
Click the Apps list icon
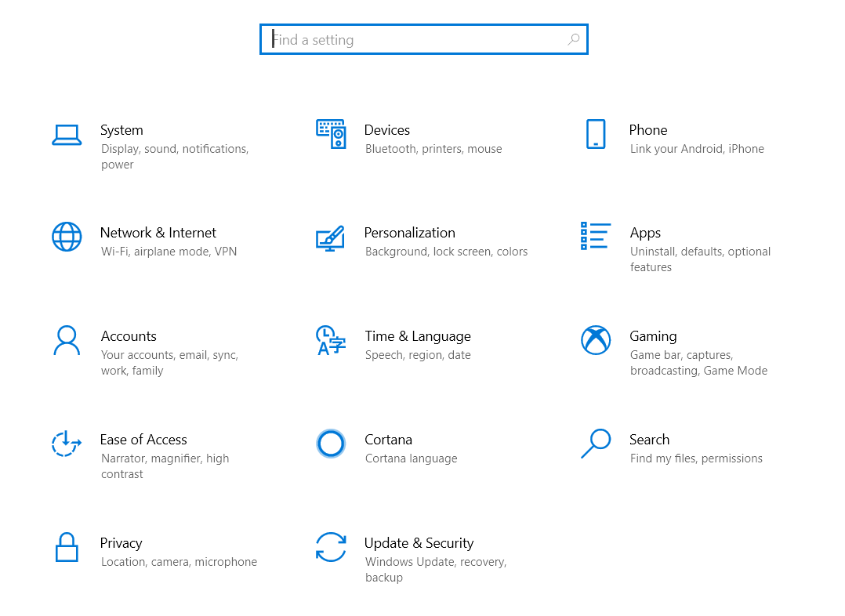pos(596,236)
